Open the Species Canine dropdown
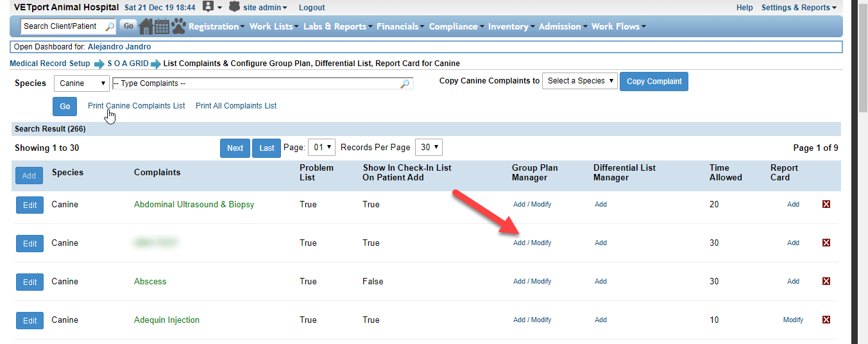 pos(82,83)
